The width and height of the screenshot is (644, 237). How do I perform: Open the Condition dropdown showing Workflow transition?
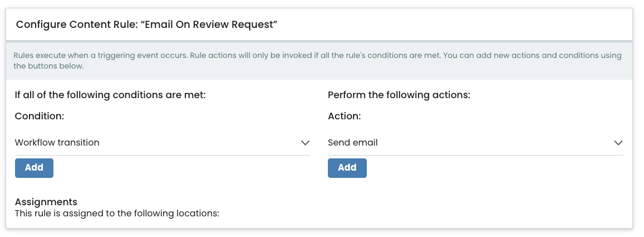point(162,143)
